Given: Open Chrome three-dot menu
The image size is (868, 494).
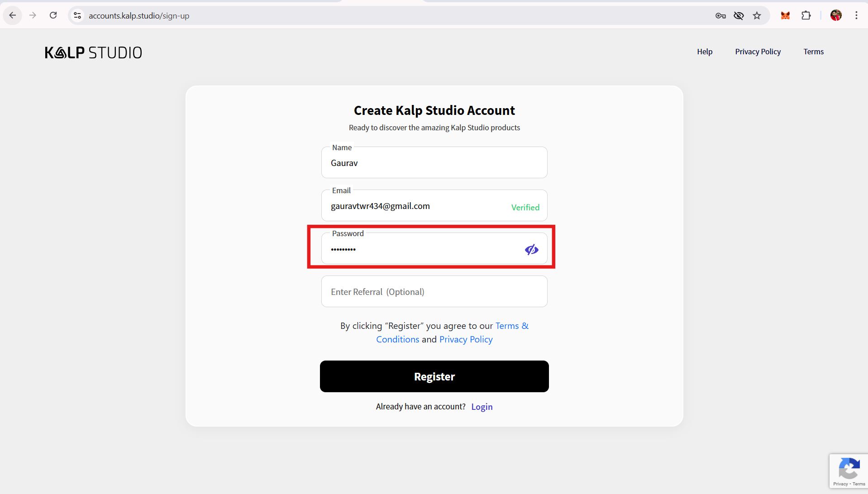Looking at the screenshot, I should coord(856,15).
